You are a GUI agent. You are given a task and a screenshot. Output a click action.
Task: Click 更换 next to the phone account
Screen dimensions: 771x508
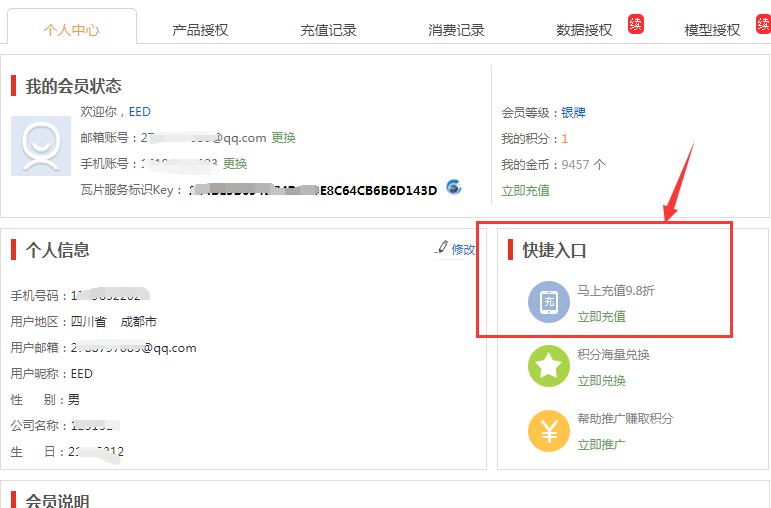(x=235, y=164)
